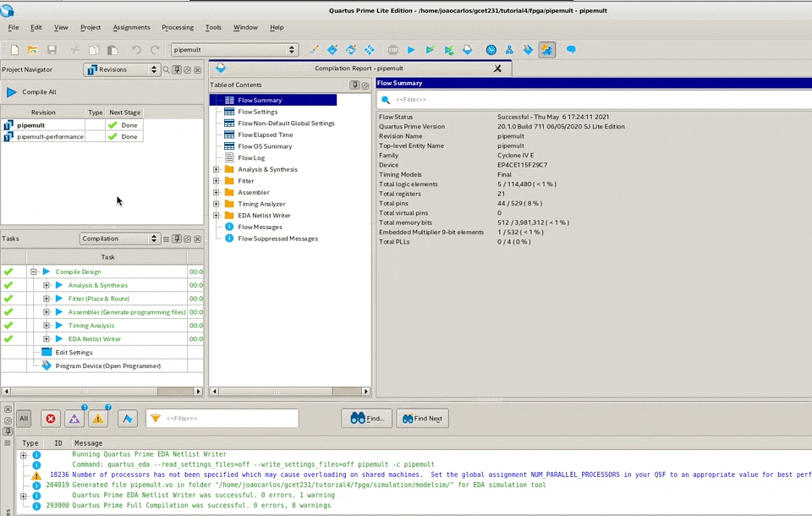Image resolution: width=812 pixels, height=516 pixels.
Task: Open the Programmer toolbar icon
Action: pyautogui.click(x=528, y=50)
